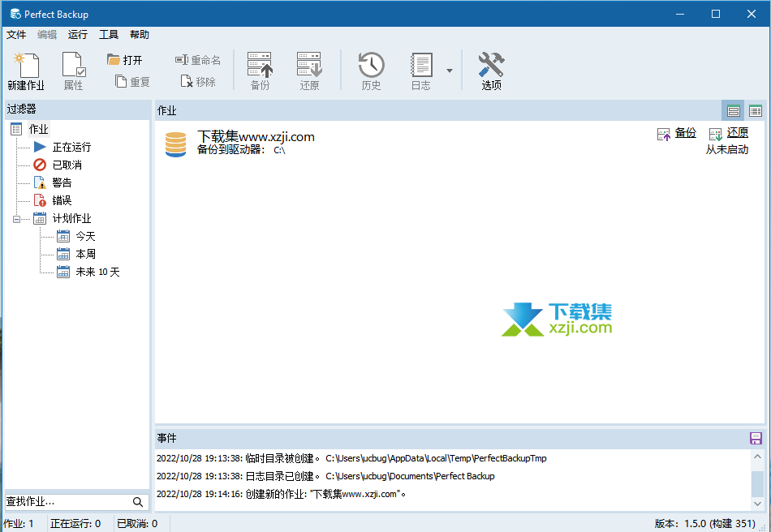Filter jobs by 已取消
The image size is (771, 532).
[67, 165]
